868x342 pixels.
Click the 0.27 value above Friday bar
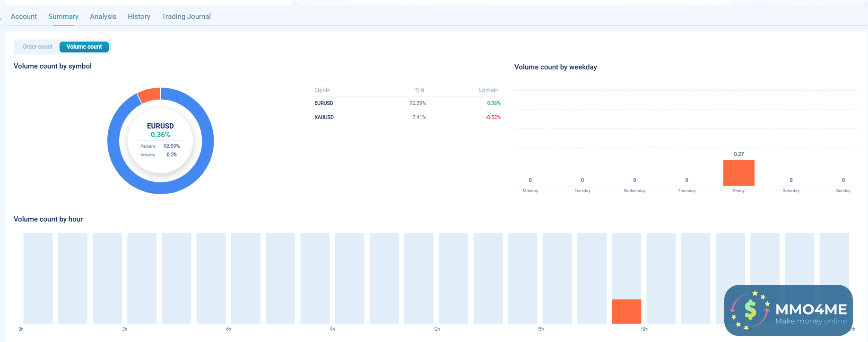739,154
